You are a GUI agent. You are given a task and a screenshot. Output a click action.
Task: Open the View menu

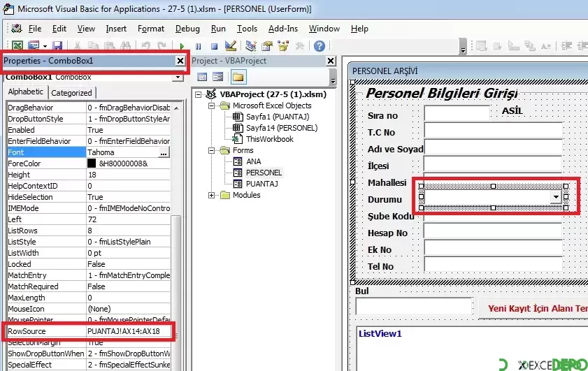tap(86, 29)
